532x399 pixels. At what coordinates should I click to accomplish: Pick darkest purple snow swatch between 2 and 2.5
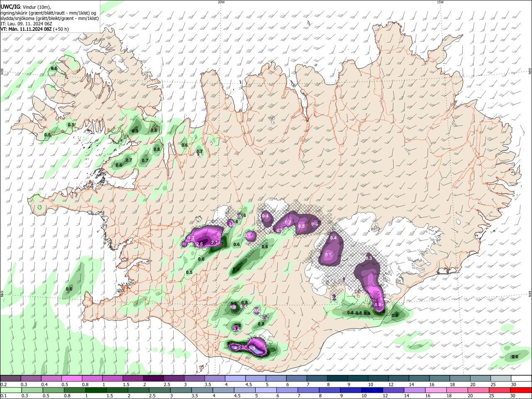tap(153, 379)
